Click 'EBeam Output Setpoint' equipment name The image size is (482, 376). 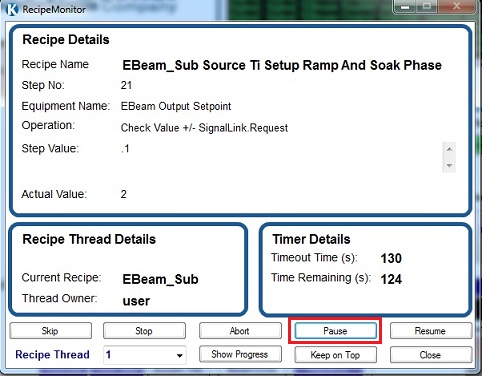[x=176, y=106]
